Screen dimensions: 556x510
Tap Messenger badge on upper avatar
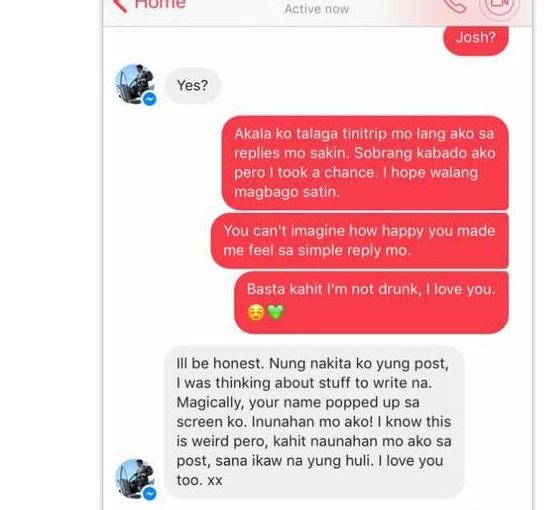point(150,99)
